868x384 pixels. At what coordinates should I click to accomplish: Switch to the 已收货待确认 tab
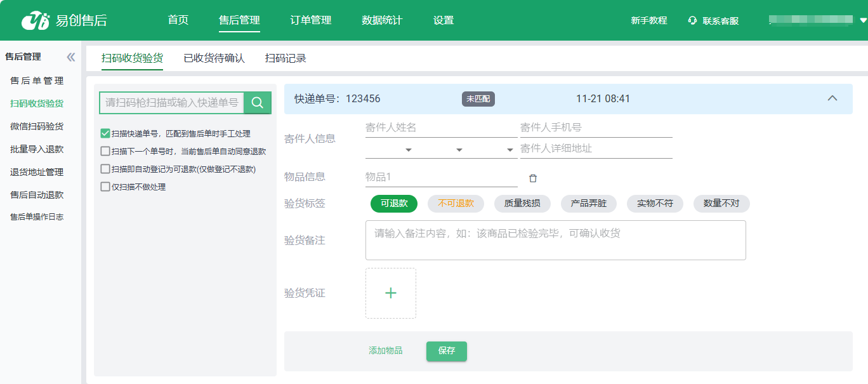pyautogui.click(x=214, y=58)
